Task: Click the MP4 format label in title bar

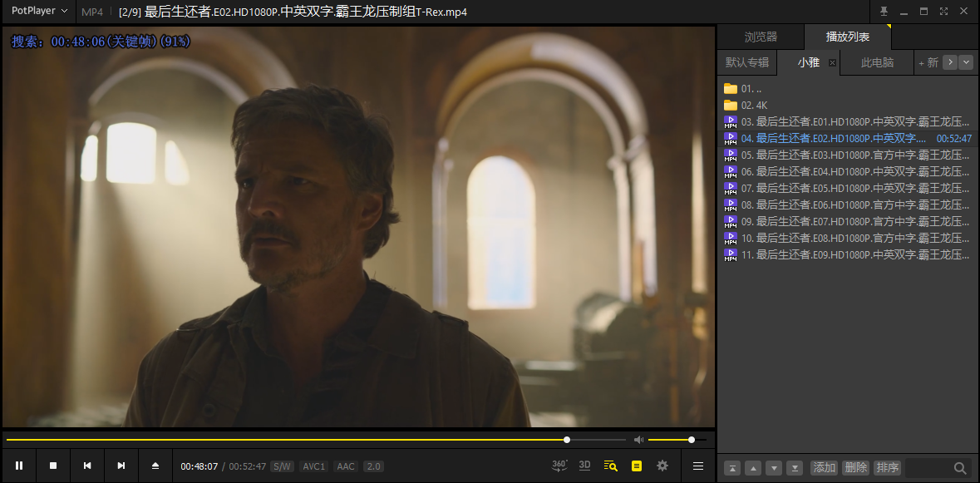Action: (x=92, y=12)
